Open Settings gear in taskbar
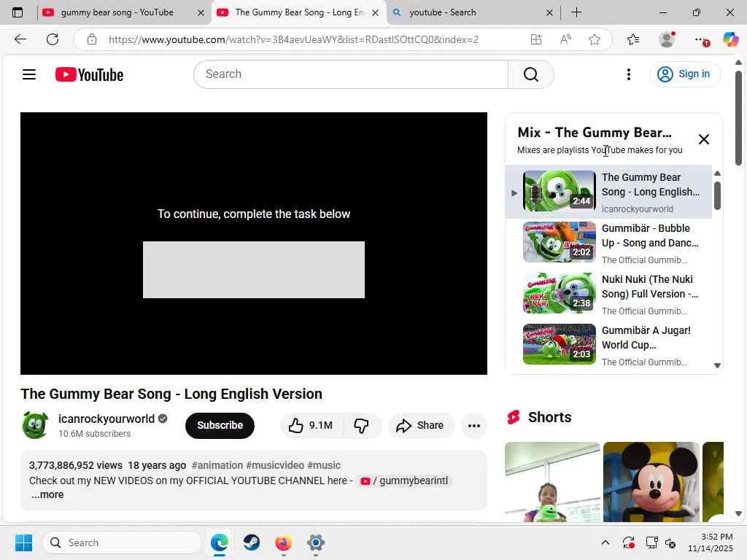 pyautogui.click(x=315, y=542)
